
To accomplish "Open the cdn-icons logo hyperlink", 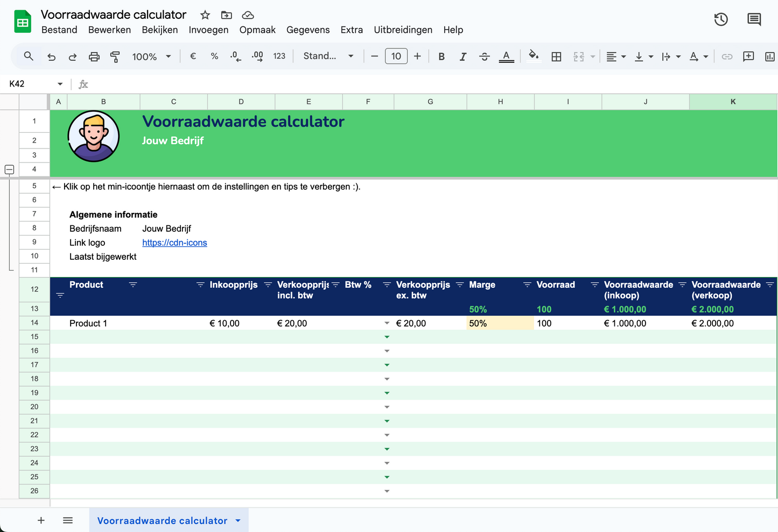I will pyautogui.click(x=174, y=243).
